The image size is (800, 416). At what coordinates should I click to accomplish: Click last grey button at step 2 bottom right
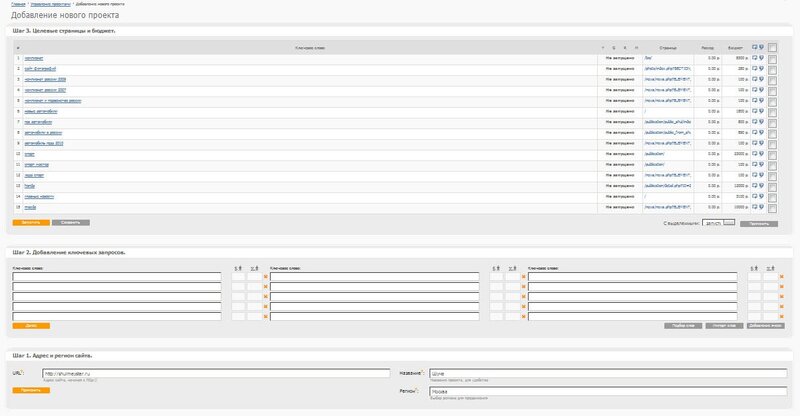tap(766, 326)
